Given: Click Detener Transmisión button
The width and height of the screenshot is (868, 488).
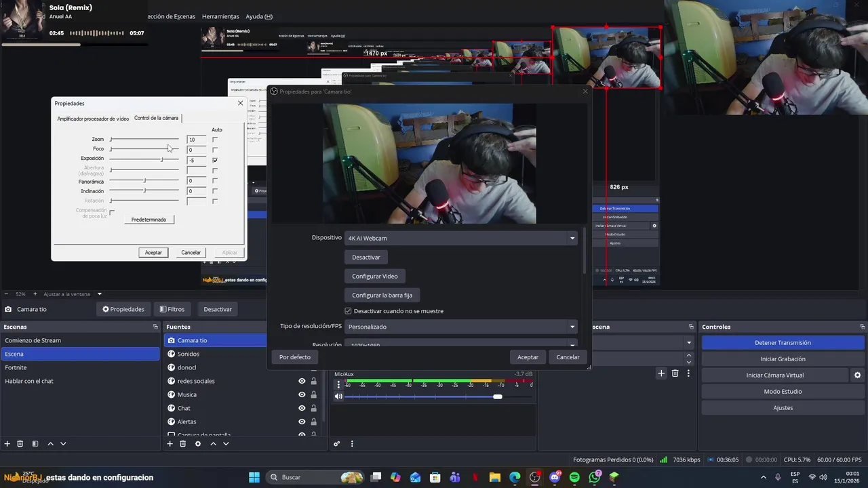Looking at the screenshot, I should [783, 343].
